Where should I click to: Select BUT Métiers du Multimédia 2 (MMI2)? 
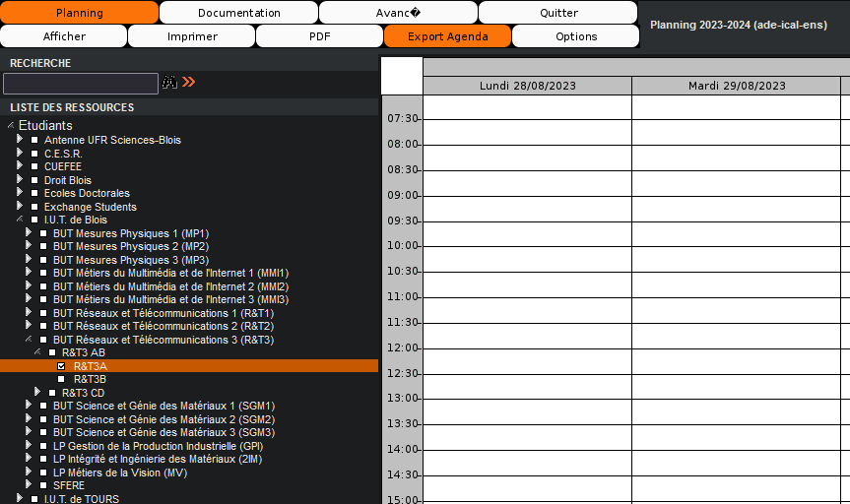click(170, 286)
